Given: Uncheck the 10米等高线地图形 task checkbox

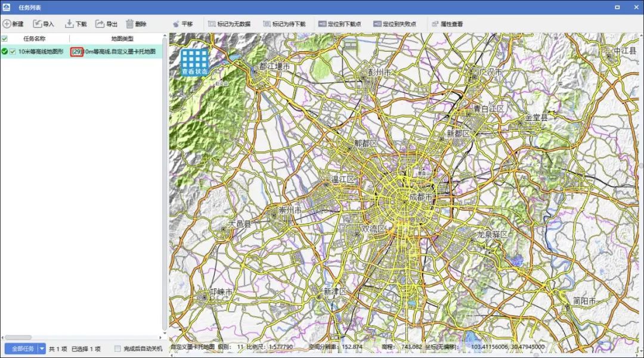Looking at the screenshot, I should [13, 52].
